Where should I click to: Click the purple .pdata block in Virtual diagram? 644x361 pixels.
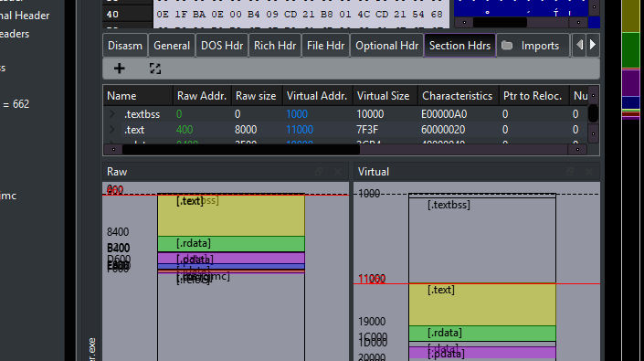click(x=482, y=353)
